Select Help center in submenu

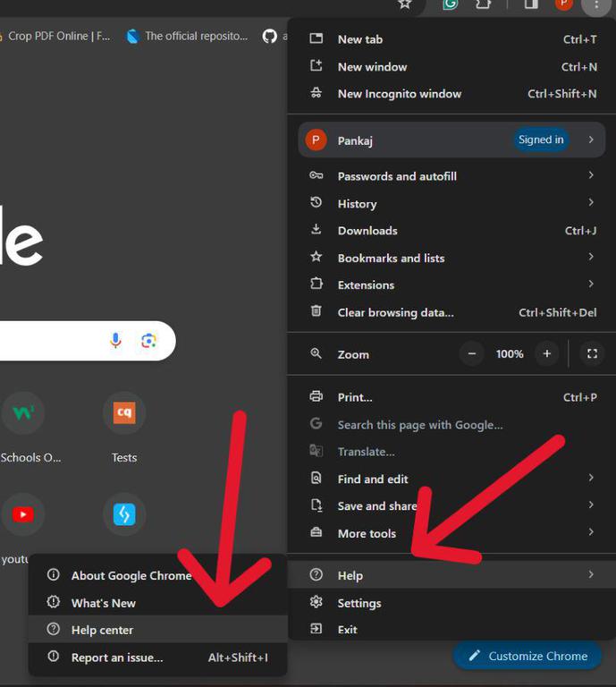158,630
